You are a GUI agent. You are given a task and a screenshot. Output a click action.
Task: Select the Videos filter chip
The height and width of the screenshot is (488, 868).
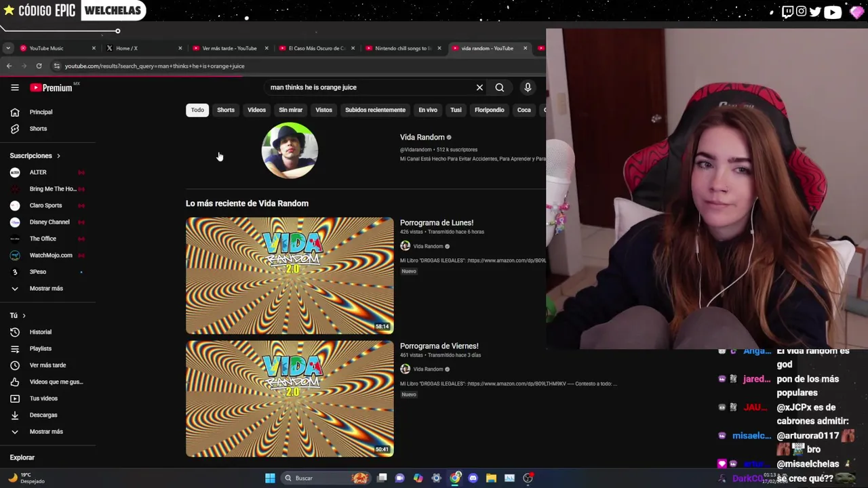click(x=256, y=110)
